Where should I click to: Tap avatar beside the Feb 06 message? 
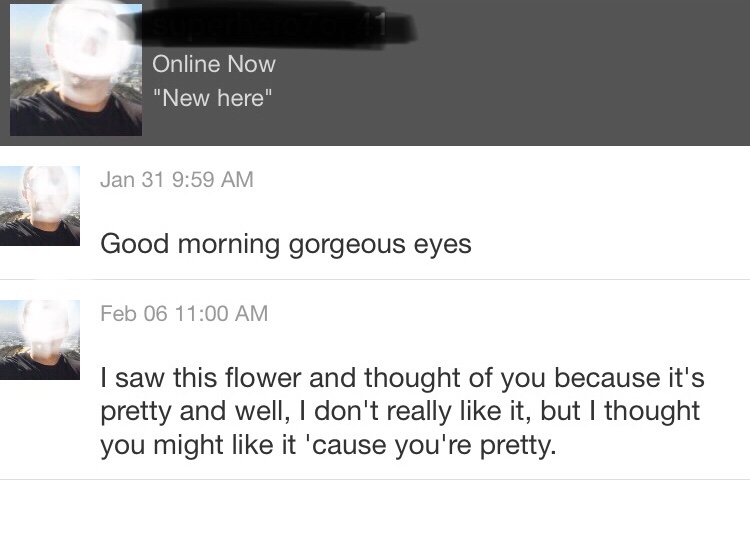coord(40,340)
